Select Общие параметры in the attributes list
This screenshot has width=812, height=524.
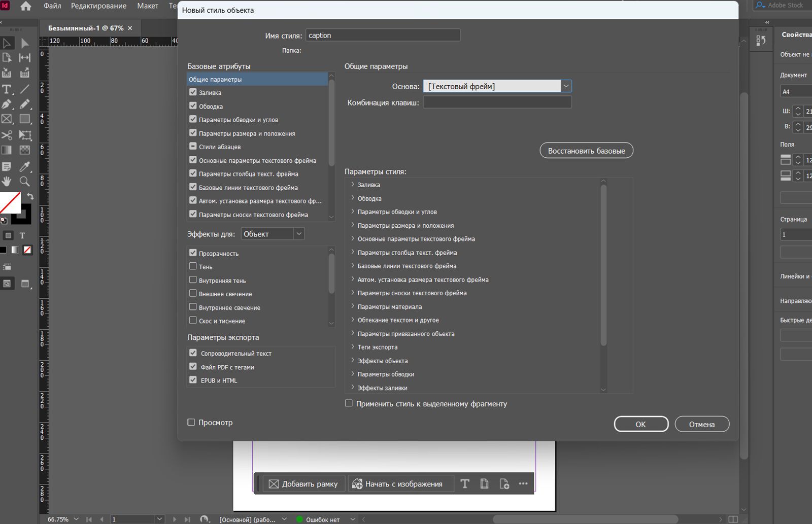257,79
